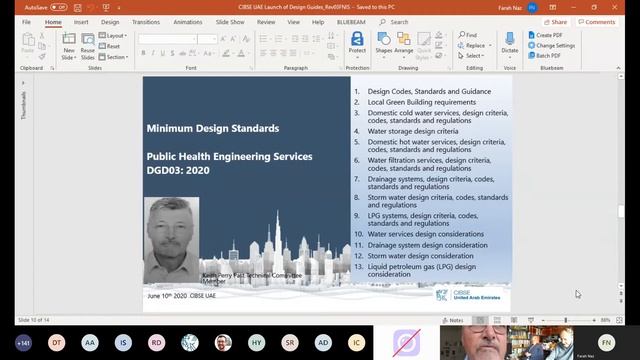Click the Notes button in status bar
Screen dimensions: 640x360
(453, 320)
